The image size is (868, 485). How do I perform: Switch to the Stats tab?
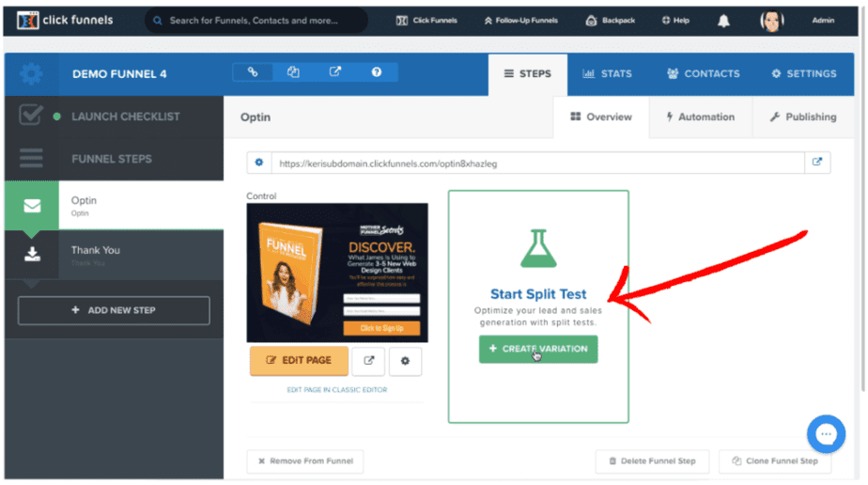[607, 74]
